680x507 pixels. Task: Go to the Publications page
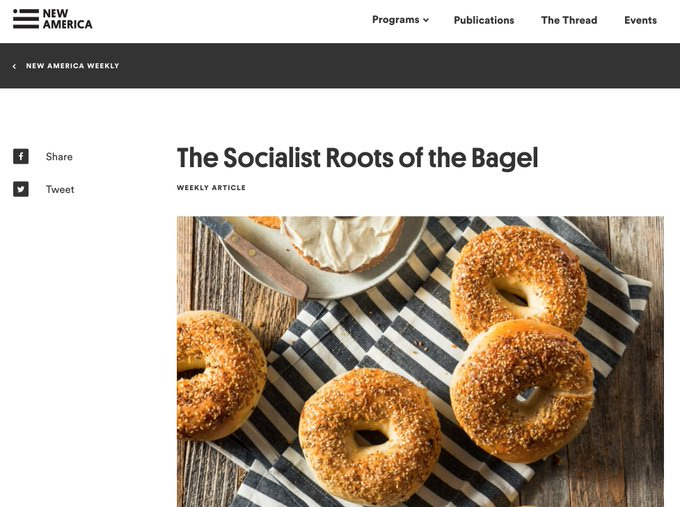click(x=484, y=20)
